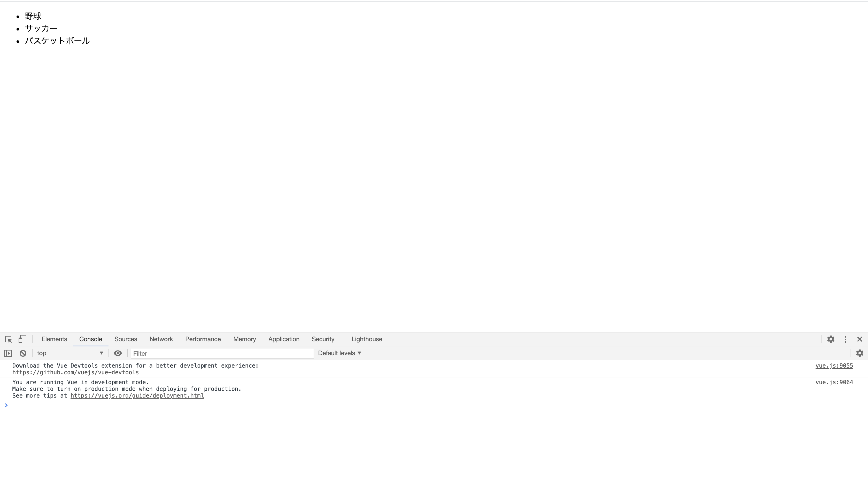Viewport: 868px width, 487px height.
Task: Open console settings gear at right
Action: [859, 353]
